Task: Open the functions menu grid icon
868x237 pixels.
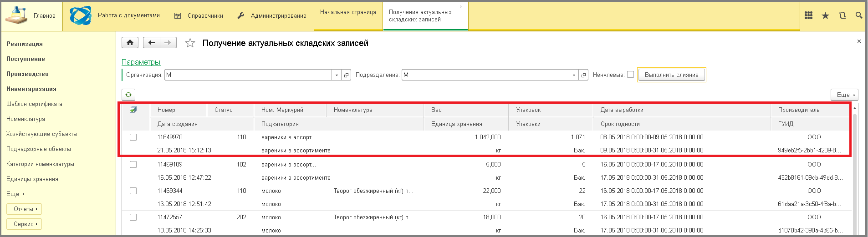Action: tap(808, 15)
